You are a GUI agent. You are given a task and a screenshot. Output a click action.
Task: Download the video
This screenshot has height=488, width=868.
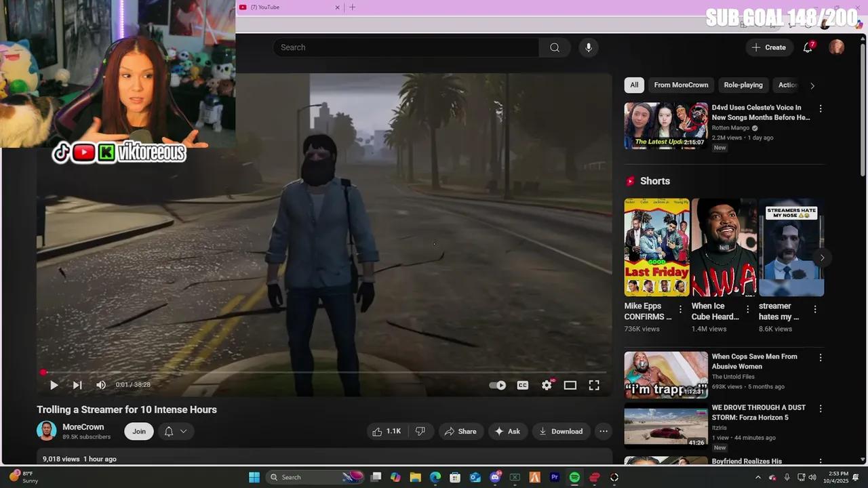point(561,431)
